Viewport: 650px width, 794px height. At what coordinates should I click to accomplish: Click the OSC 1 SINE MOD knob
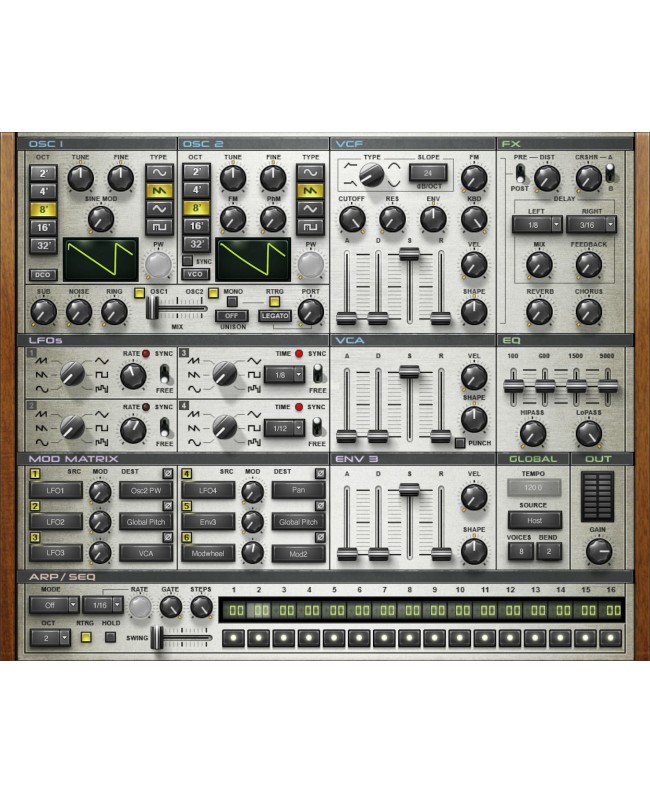pyautogui.click(x=101, y=219)
